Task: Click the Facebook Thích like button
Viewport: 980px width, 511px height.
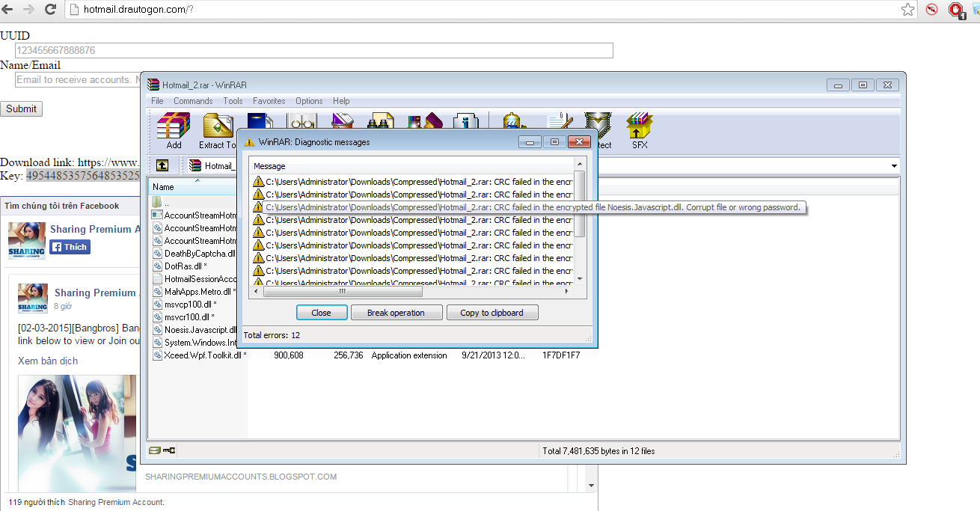Action: pos(70,247)
